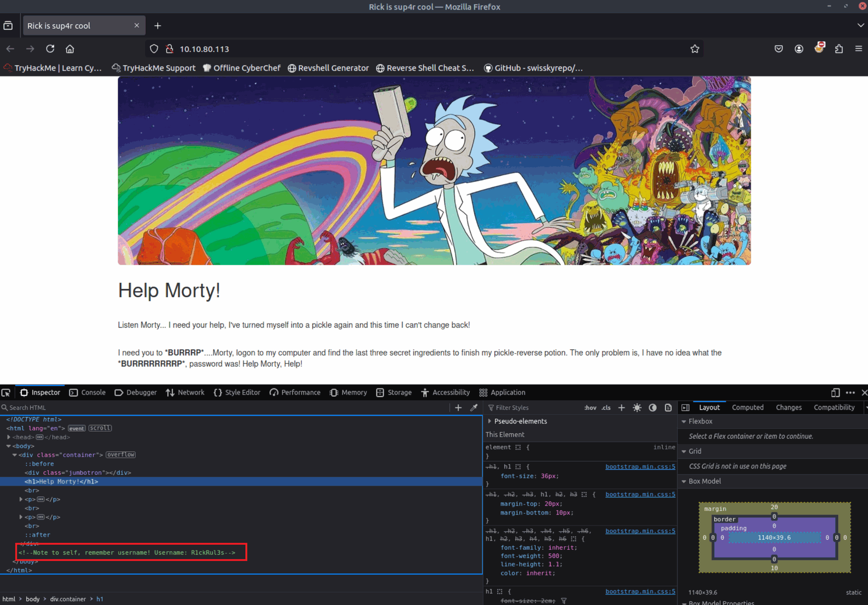The width and height of the screenshot is (868, 605).
Task: Click the Search HTML field
Action: (x=225, y=408)
